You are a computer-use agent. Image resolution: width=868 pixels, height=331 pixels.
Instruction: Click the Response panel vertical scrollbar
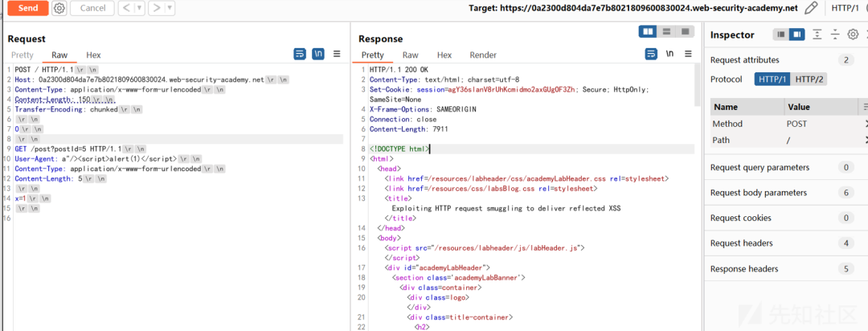[697, 84]
